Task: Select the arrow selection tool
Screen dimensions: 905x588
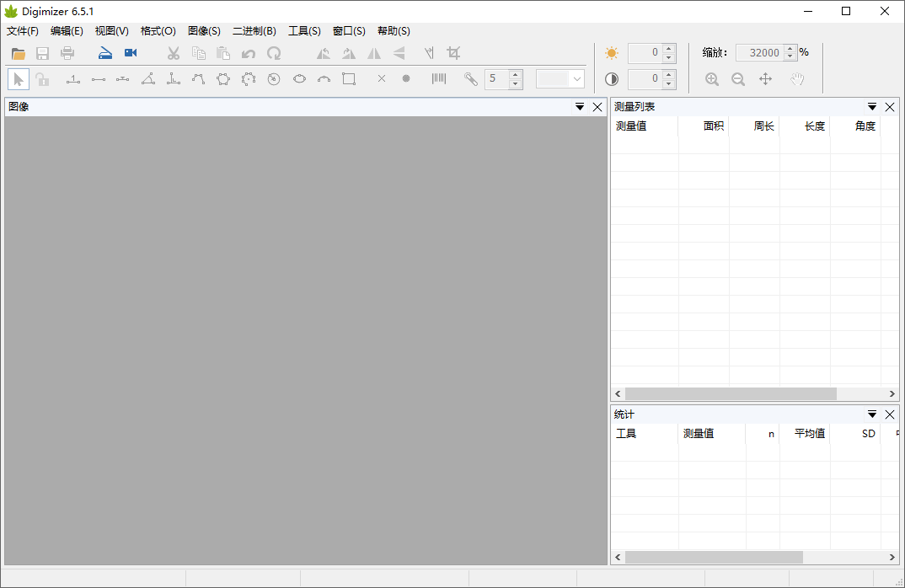Action: click(x=19, y=79)
